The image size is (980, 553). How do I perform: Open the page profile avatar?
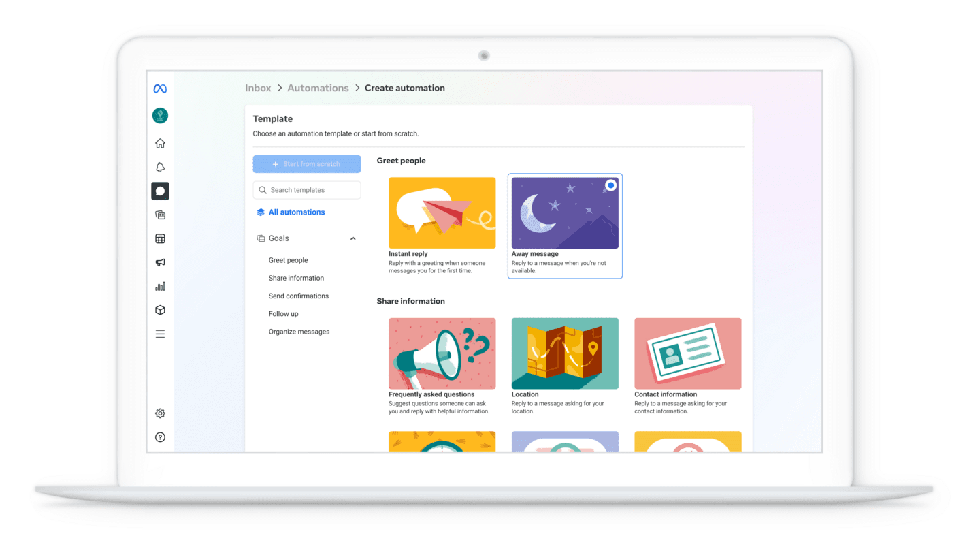coord(160,116)
